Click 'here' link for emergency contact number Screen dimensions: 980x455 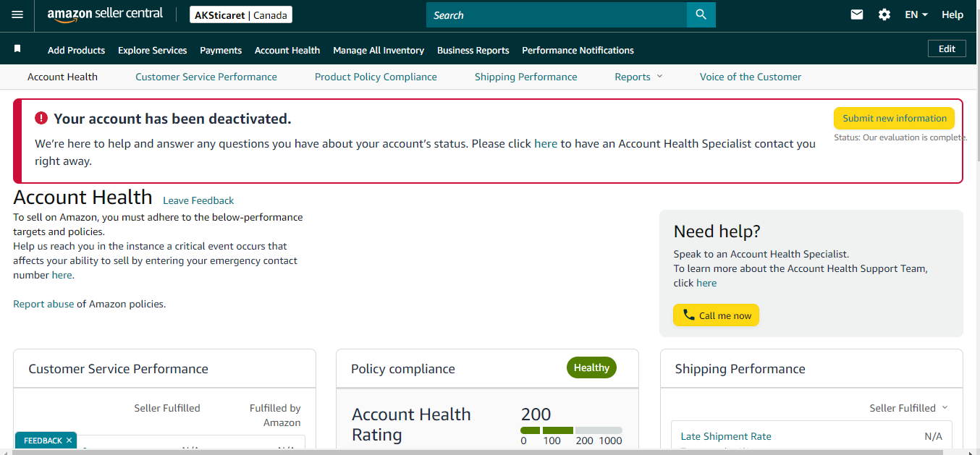click(62, 275)
